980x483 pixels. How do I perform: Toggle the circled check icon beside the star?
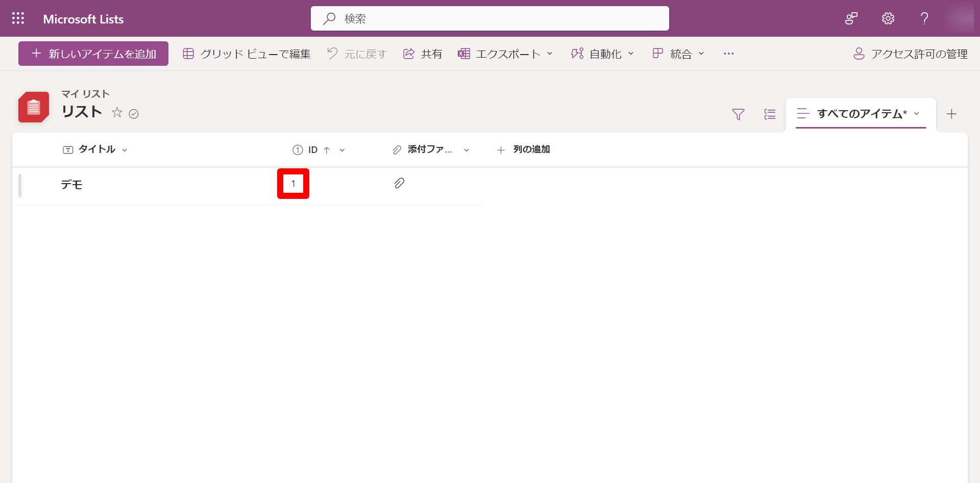pos(134,113)
